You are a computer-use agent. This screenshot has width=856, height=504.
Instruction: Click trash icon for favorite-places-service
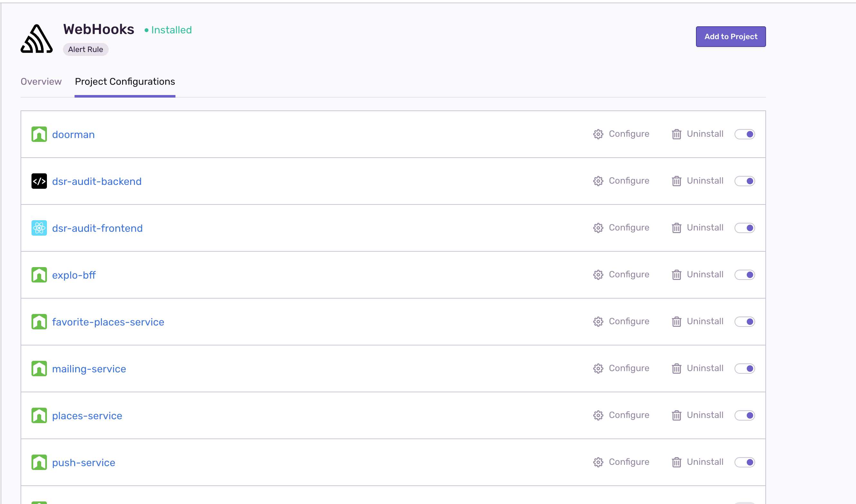[x=676, y=322]
